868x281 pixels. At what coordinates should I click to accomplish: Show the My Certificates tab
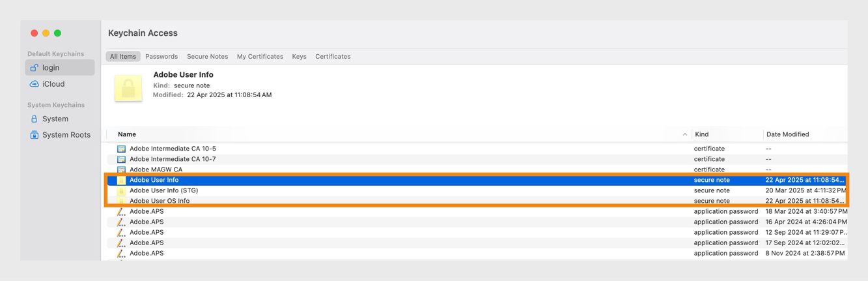coord(260,57)
